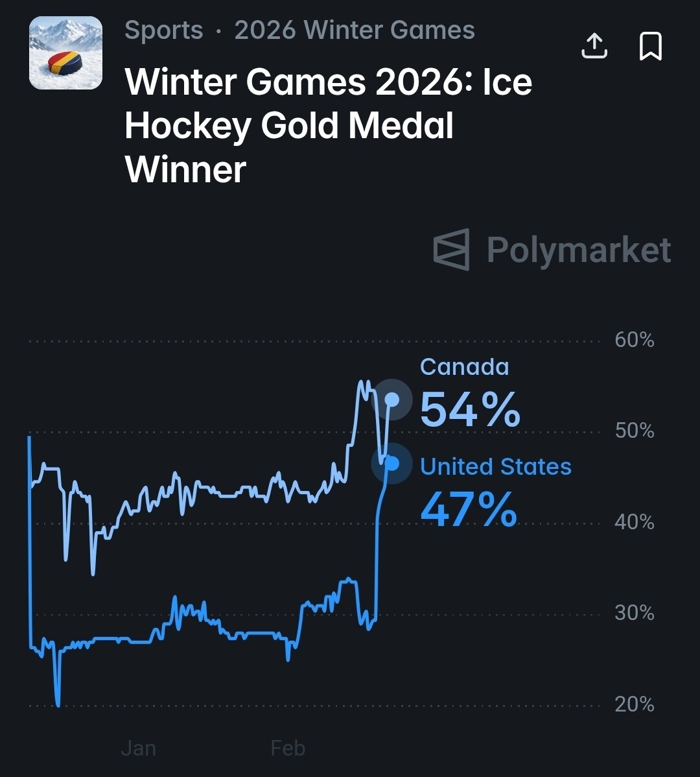This screenshot has height=777, width=700.
Task: Open the hockey puck market thumbnail
Action: (x=65, y=53)
